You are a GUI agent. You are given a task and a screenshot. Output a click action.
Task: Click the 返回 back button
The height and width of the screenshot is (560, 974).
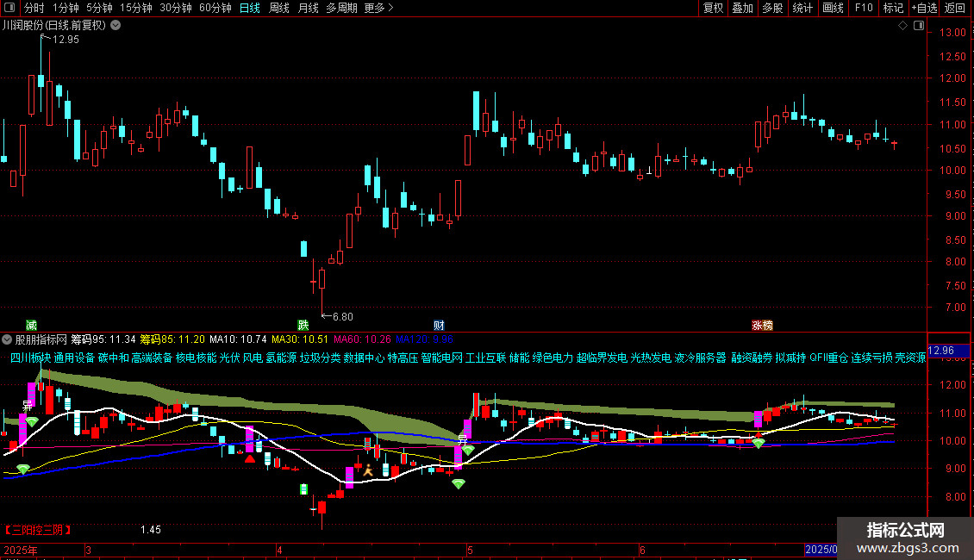tap(955, 8)
